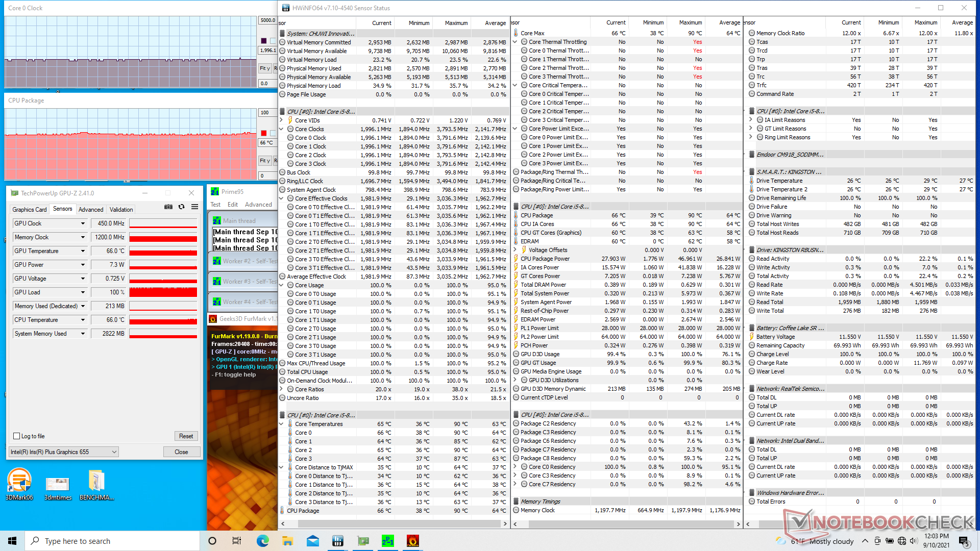
Task: Collapse the Core Thermal Throttling group
Action: pyautogui.click(x=516, y=42)
